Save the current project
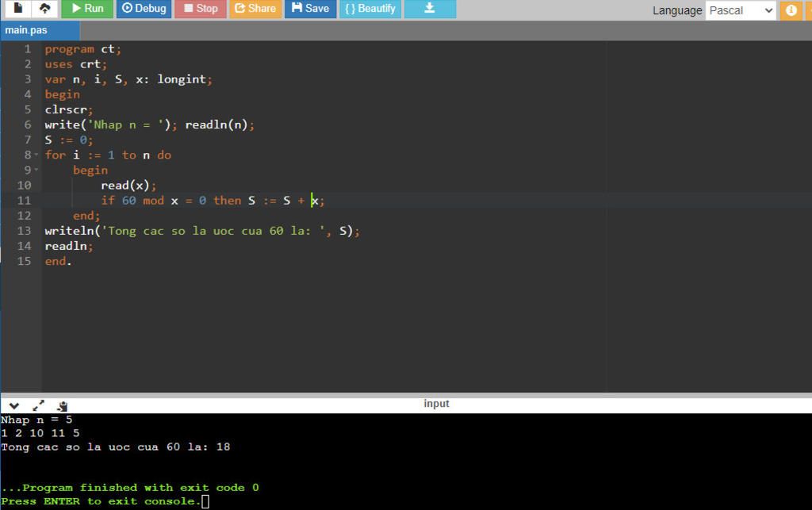 (x=310, y=8)
